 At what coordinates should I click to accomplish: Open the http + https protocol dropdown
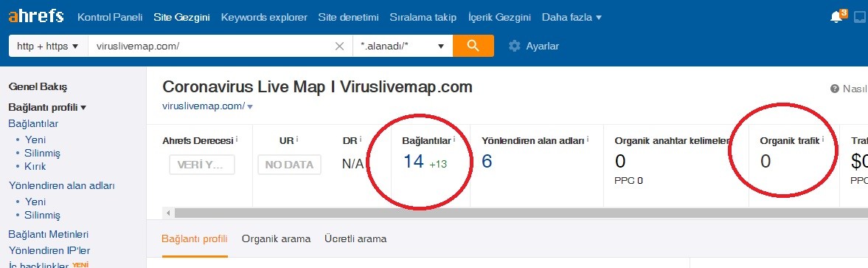point(48,46)
